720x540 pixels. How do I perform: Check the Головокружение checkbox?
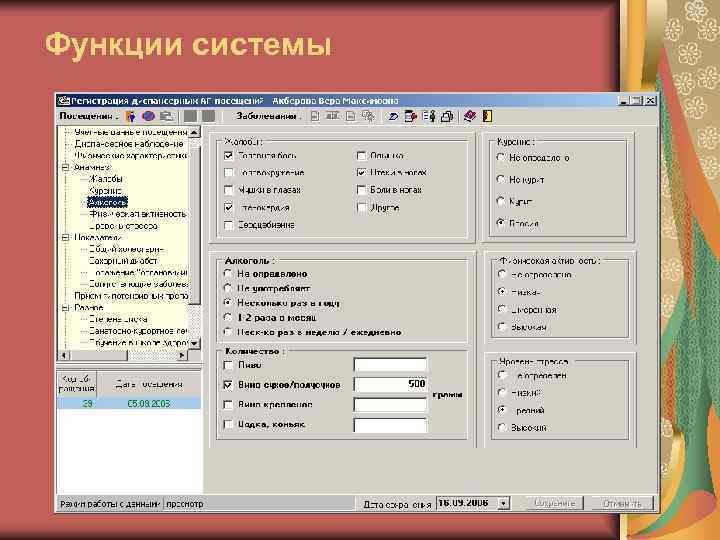[228, 173]
